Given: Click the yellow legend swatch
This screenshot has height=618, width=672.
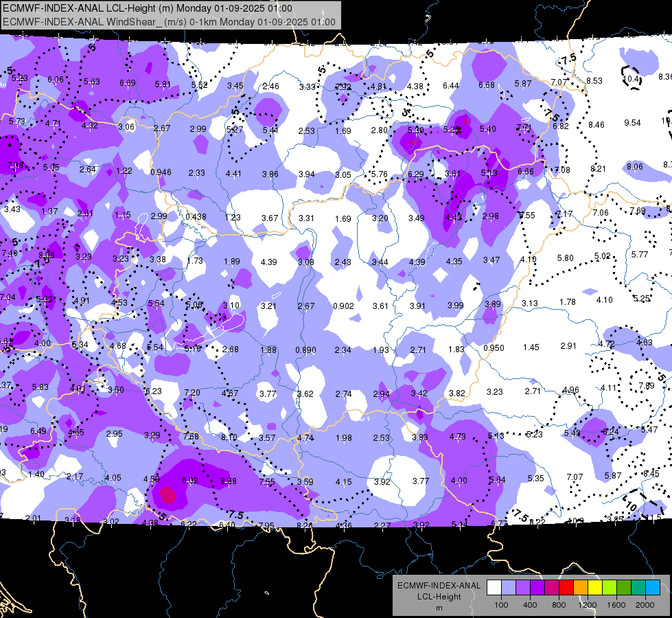Looking at the screenshot, I should [595, 587].
